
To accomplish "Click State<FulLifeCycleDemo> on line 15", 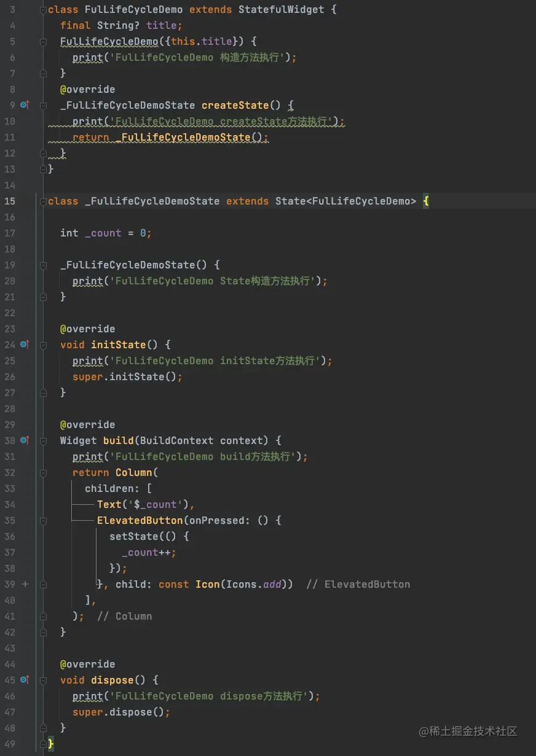I will click(345, 201).
